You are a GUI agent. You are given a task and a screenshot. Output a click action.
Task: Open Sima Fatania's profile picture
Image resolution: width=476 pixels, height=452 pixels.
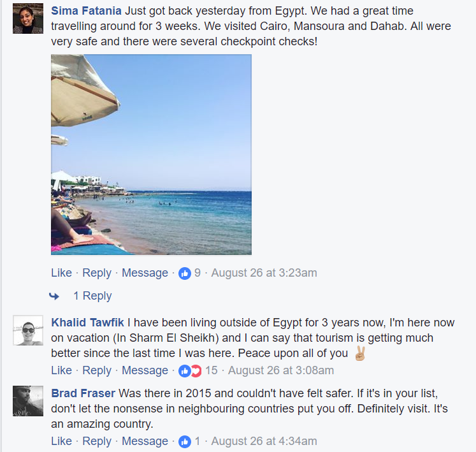(28, 18)
